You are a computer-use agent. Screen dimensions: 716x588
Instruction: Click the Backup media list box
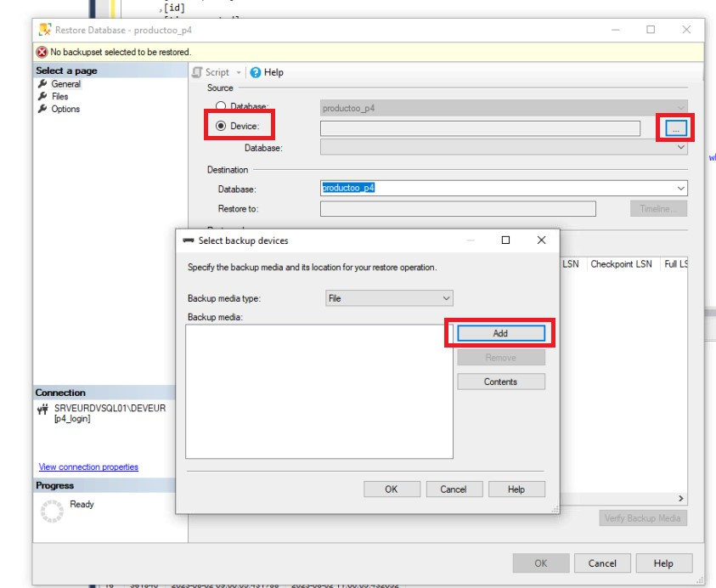click(x=319, y=391)
